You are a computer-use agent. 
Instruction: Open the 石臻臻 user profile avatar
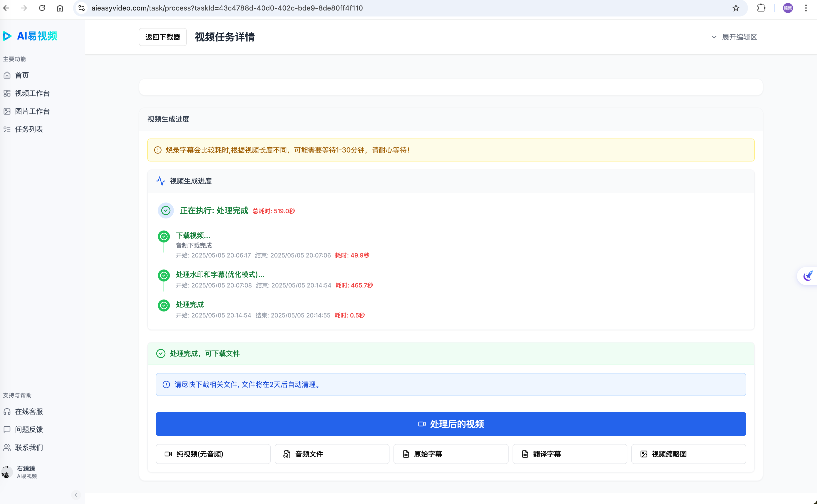click(7, 472)
